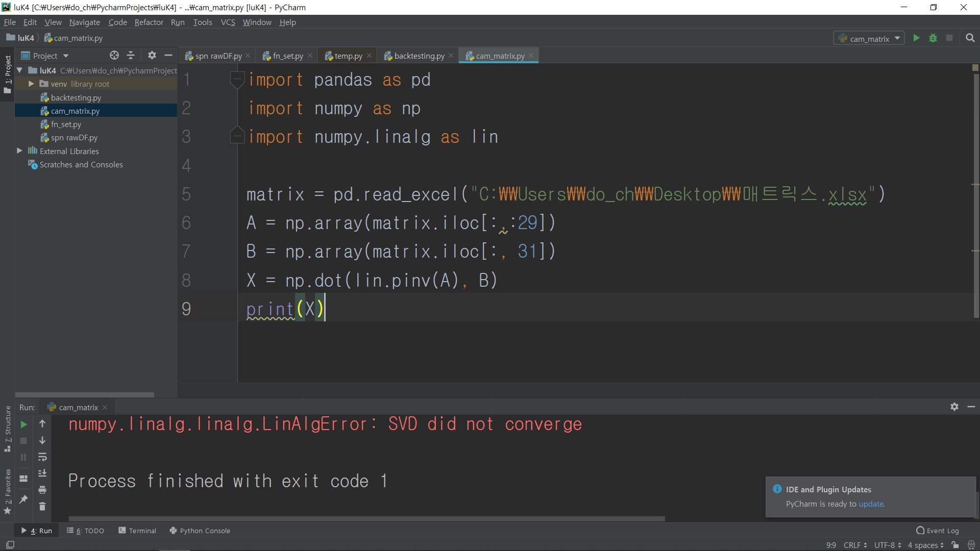Image resolution: width=980 pixels, height=551 pixels.
Task: Toggle scroll to end in Run console
Action: point(42,473)
